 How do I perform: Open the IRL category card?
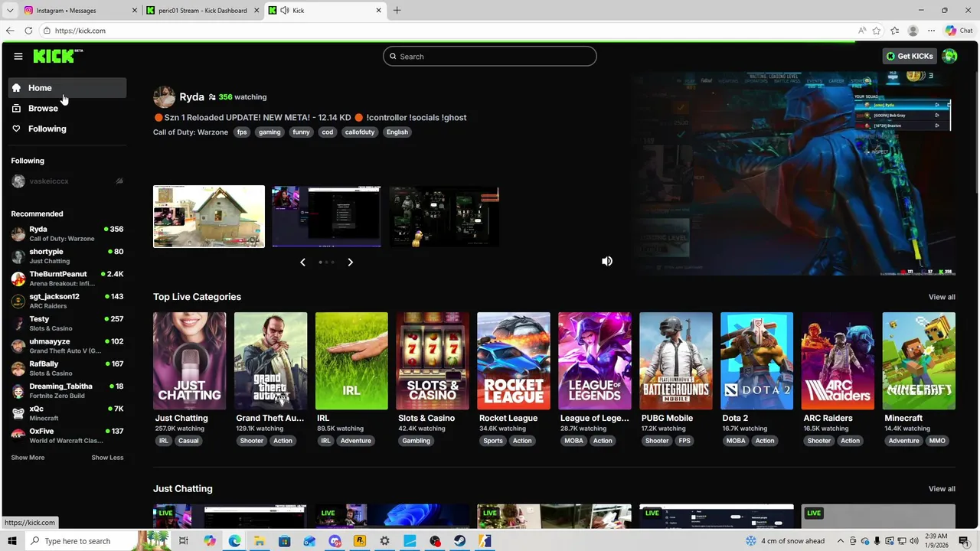(x=351, y=360)
